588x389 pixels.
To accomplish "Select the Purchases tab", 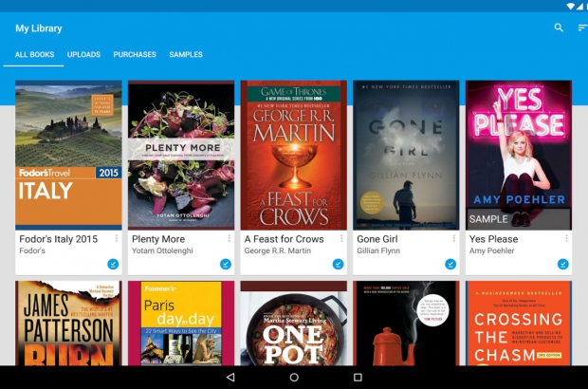I will pos(135,55).
